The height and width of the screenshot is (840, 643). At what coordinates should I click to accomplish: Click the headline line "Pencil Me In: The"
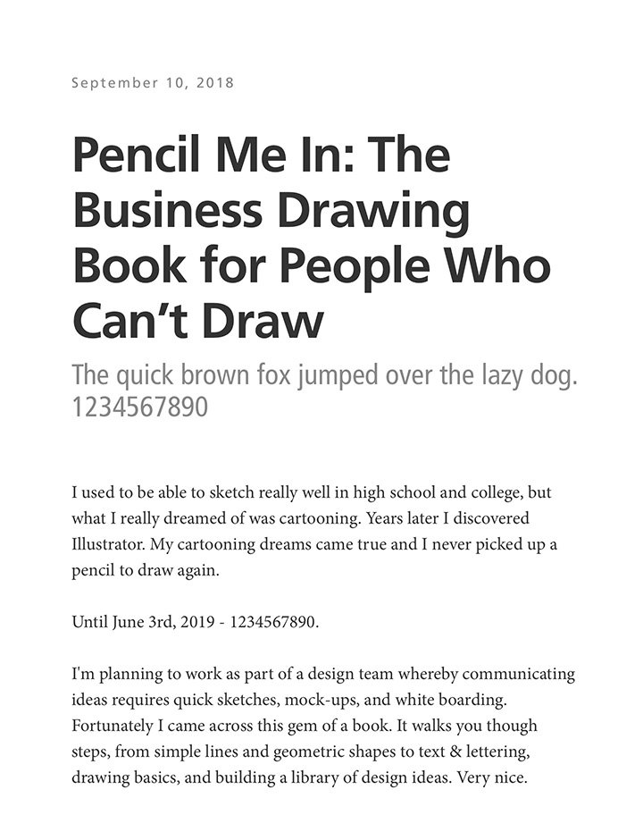coord(261,155)
